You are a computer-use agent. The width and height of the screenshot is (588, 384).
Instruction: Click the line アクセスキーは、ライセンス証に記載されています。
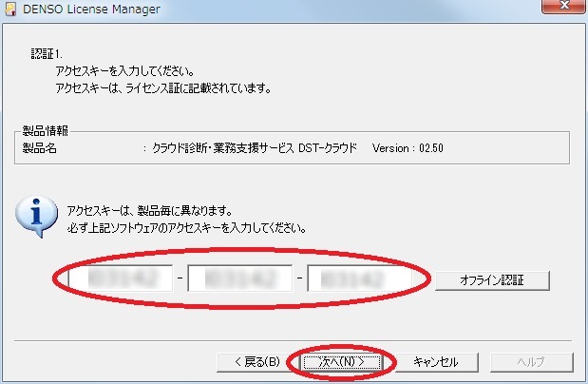[x=163, y=88]
